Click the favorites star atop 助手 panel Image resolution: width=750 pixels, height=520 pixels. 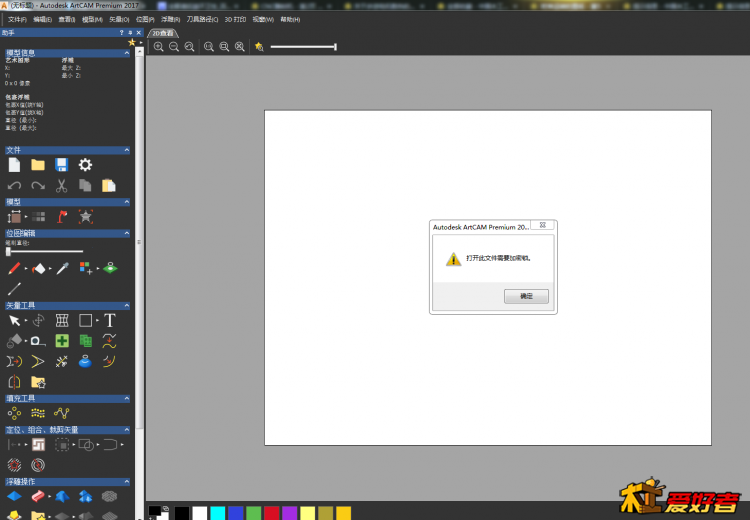coord(132,43)
